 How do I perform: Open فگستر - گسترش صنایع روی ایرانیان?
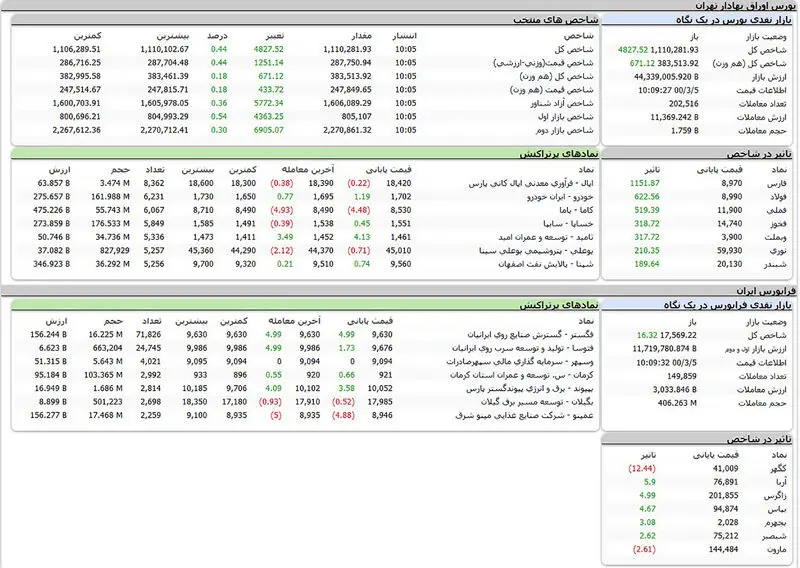coord(531,335)
